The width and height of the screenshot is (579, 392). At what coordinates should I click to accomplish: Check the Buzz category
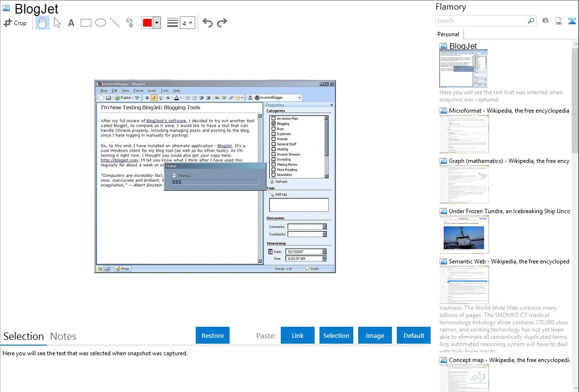274,129
